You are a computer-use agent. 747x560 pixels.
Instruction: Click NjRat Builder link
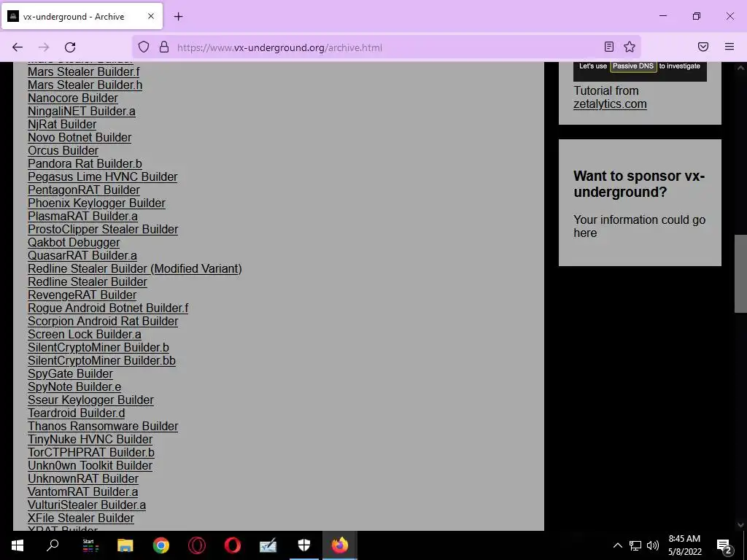62,124
